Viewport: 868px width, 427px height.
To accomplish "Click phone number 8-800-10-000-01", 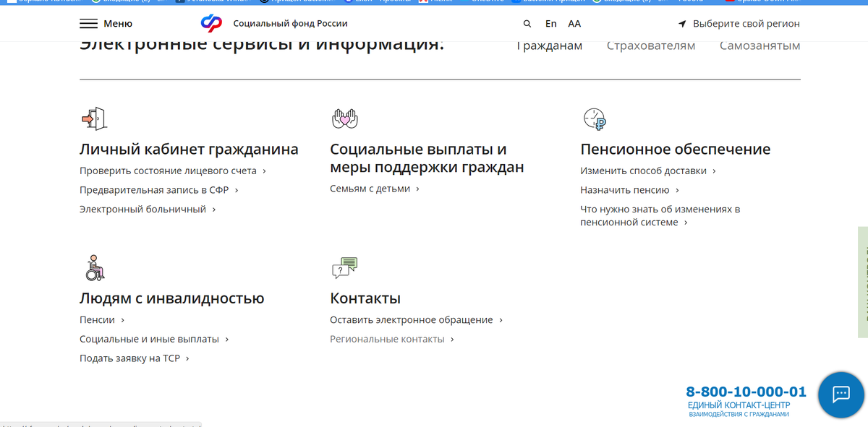I will pos(746,392).
